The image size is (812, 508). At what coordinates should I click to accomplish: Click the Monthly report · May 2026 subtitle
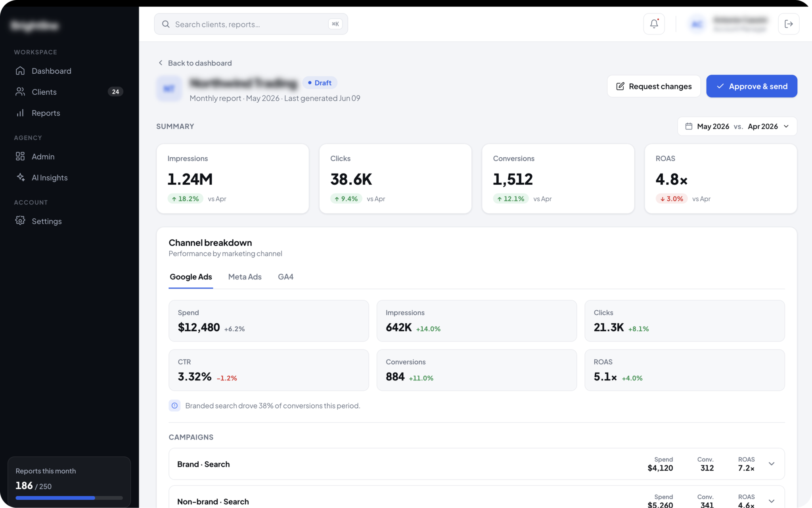(275, 98)
